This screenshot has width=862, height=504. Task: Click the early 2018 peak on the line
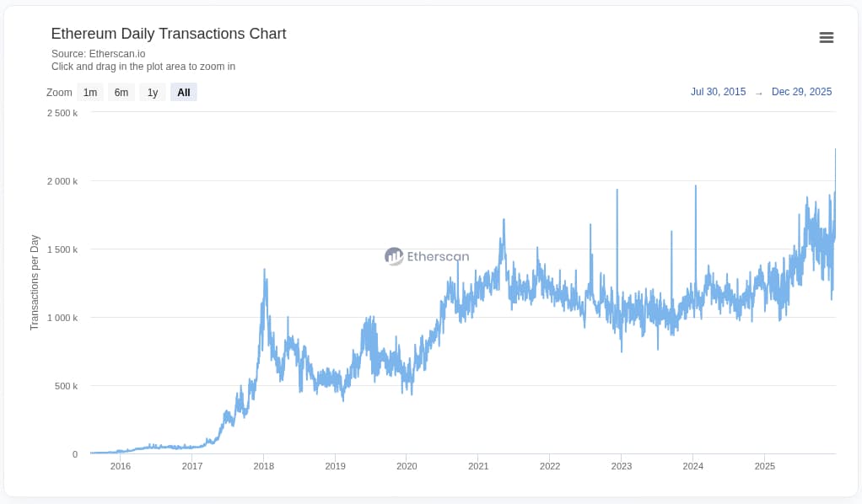click(265, 271)
